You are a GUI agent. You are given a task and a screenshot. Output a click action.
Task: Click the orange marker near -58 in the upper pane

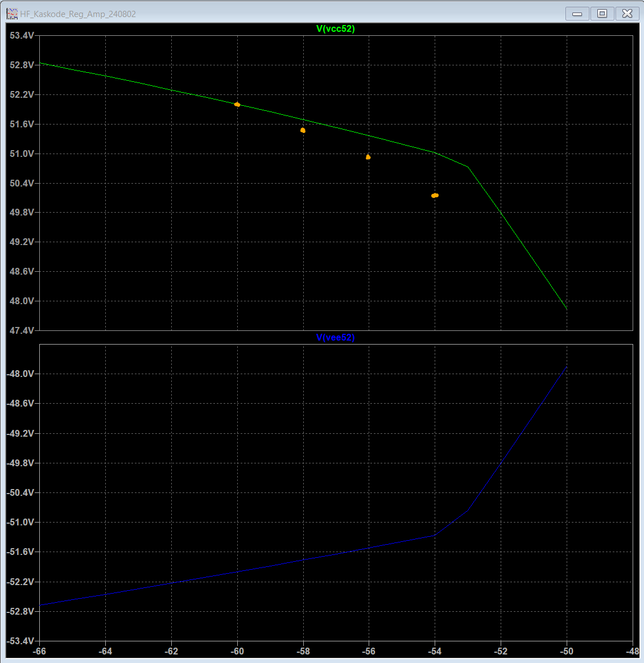[x=303, y=131]
